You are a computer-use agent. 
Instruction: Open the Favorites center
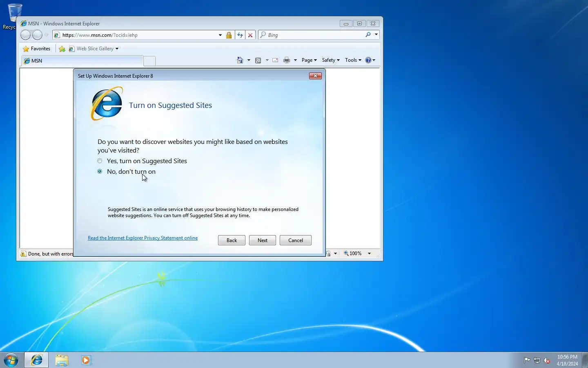(x=37, y=49)
